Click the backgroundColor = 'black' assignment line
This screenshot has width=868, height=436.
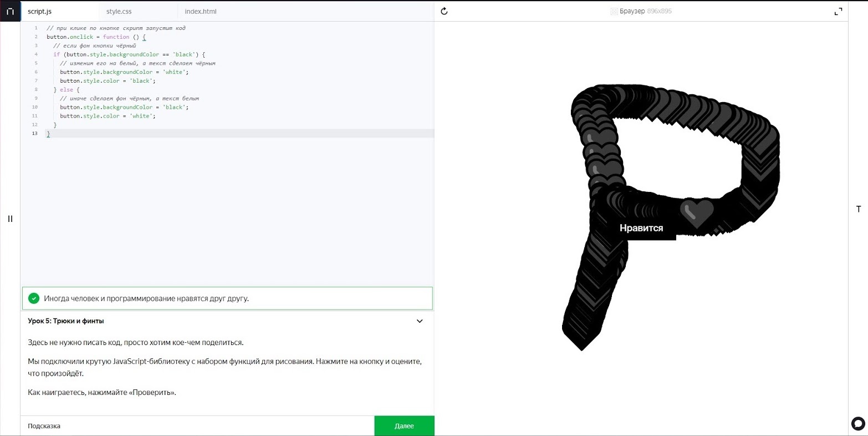coord(124,107)
